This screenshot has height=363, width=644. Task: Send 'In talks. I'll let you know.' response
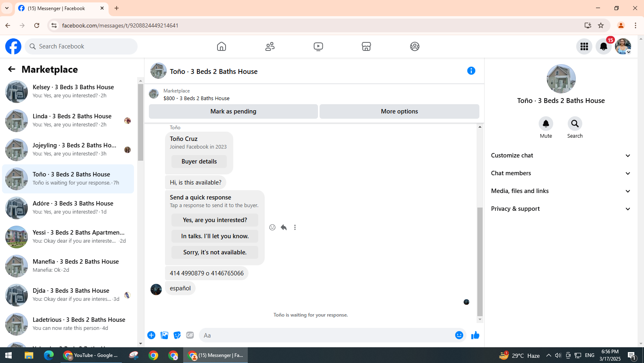click(x=215, y=236)
